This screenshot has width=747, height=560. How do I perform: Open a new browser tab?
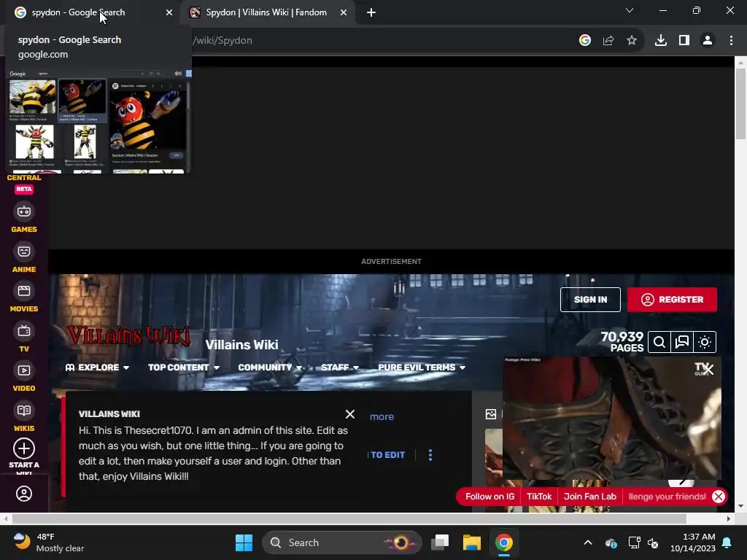371,13
